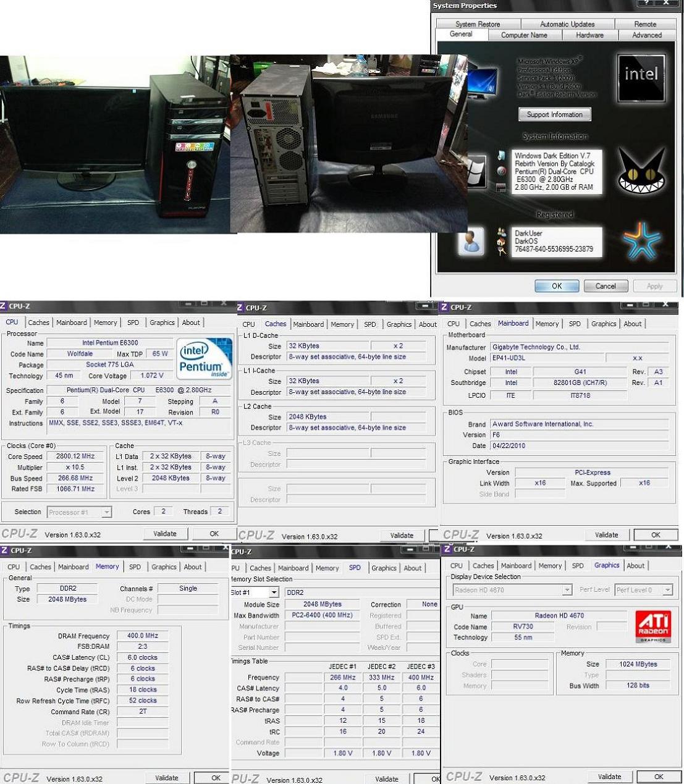This screenshot has width=684, height=784.
Task: Click OK in the CPU-Z CPU window
Action: 214,534
